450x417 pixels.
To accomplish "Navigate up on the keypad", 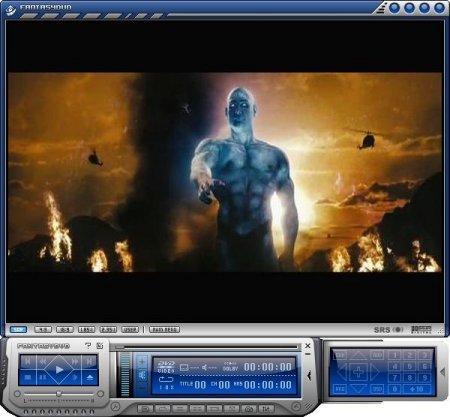I will point(358,355).
